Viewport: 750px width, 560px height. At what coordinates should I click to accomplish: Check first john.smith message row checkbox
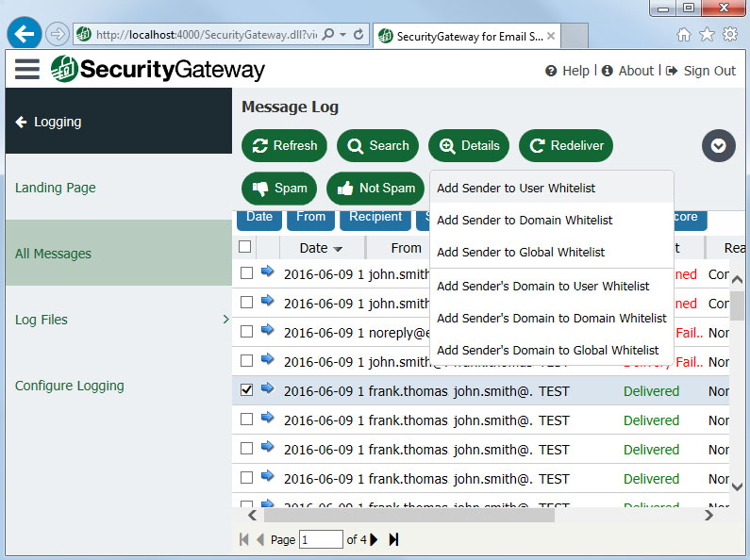pyautogui.click(x=247, y=272)
